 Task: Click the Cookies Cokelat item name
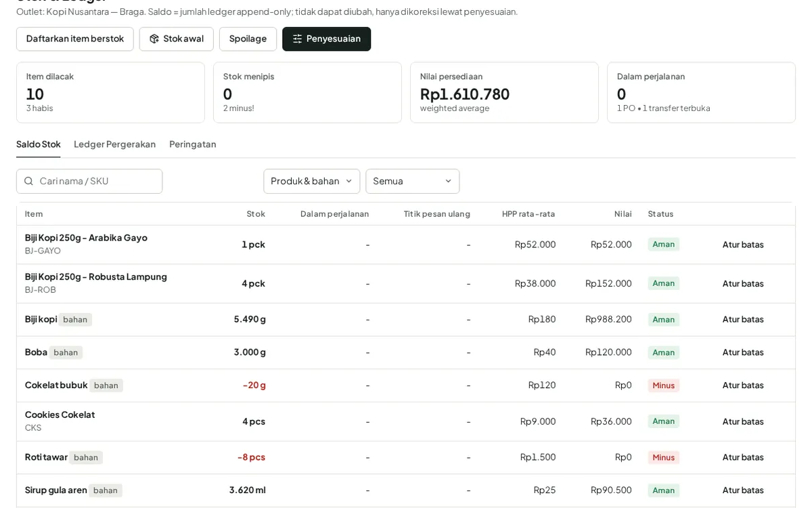[60, 415]
